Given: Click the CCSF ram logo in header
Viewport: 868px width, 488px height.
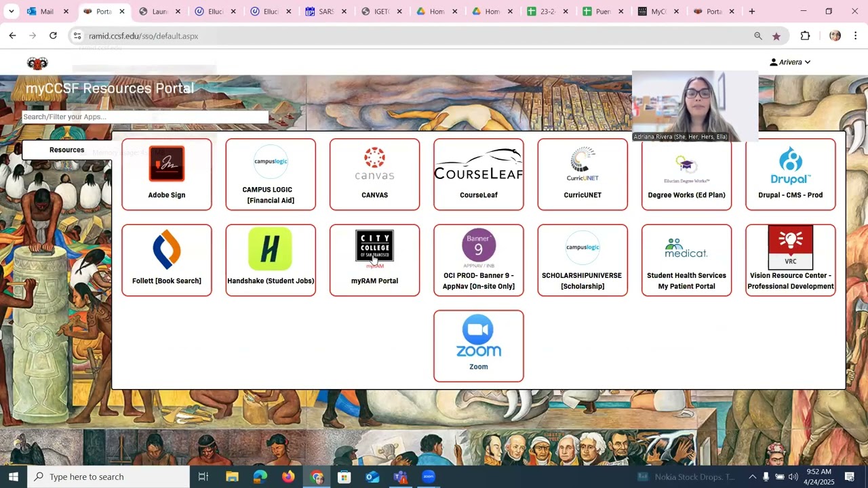Looking at the screenshot, I should [x=37, y=63].
